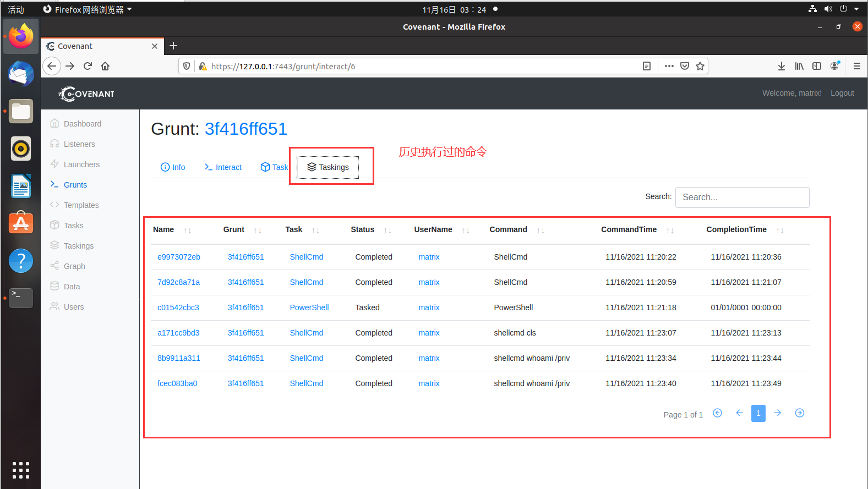Click the Covenant logo
Image resolution: width=868 pixels, height=489 pixels.
tap(87, 94)
